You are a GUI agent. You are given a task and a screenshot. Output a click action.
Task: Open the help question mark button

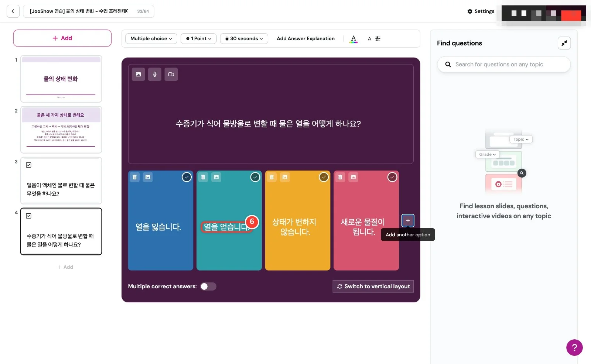point(574,347)
